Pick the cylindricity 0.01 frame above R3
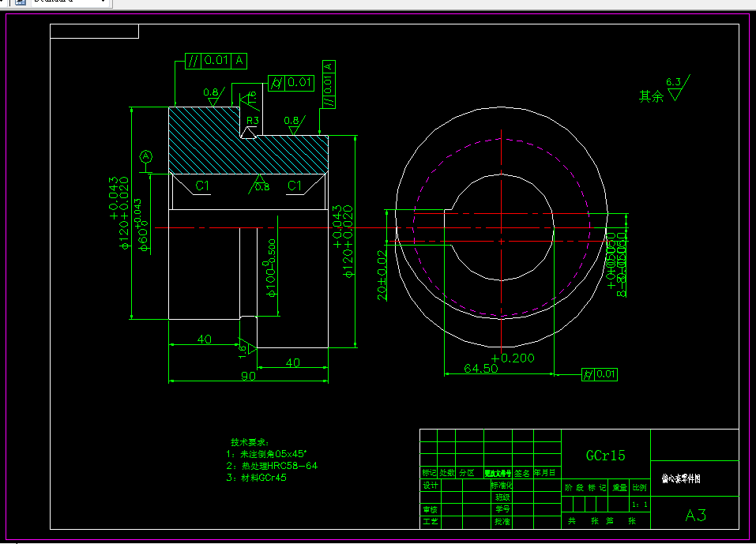The width and height of the screenshot is (756, 544). click(291, 83)
